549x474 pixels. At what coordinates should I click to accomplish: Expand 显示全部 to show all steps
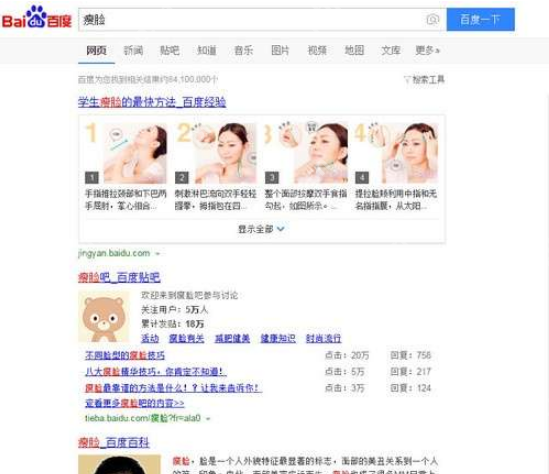click(x=261, y=229)
